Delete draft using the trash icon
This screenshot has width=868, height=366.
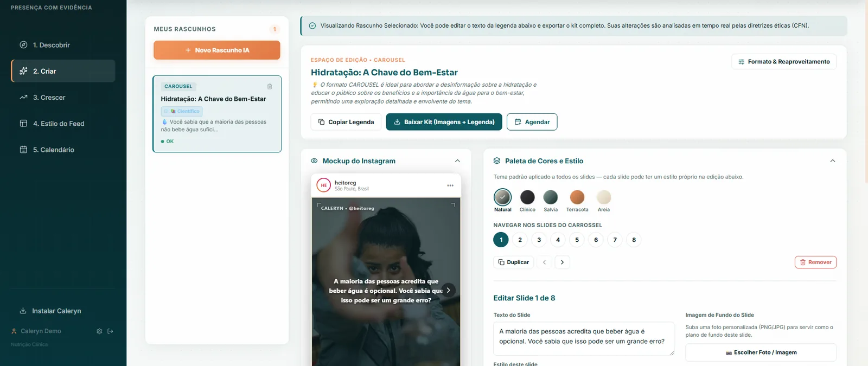[270, 86]
